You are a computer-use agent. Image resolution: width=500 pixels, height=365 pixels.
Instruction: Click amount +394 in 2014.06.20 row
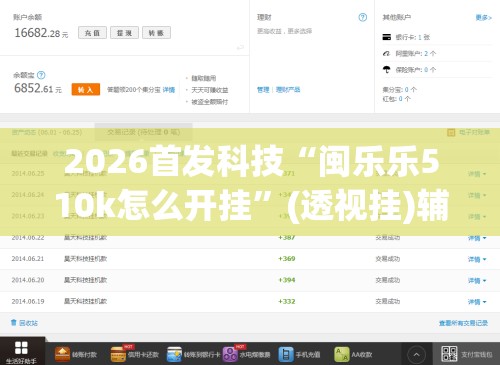pyautogui.click(x=287, y=280)
